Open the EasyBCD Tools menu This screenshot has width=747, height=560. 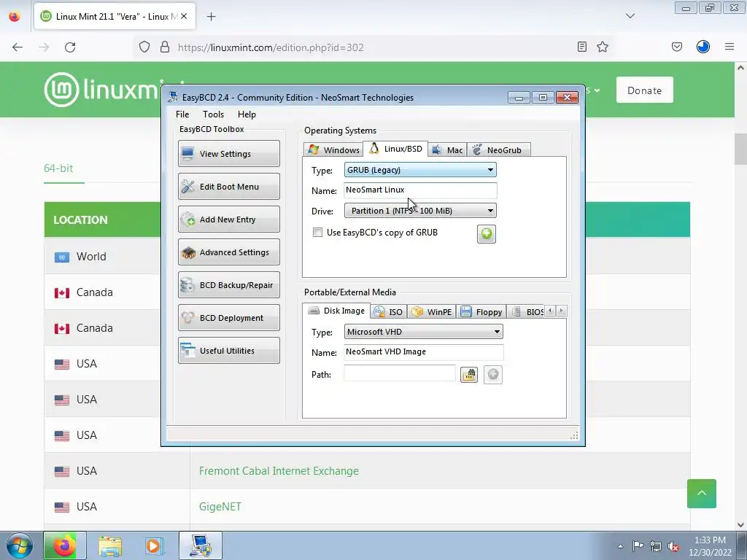click(x=213, y=114)
